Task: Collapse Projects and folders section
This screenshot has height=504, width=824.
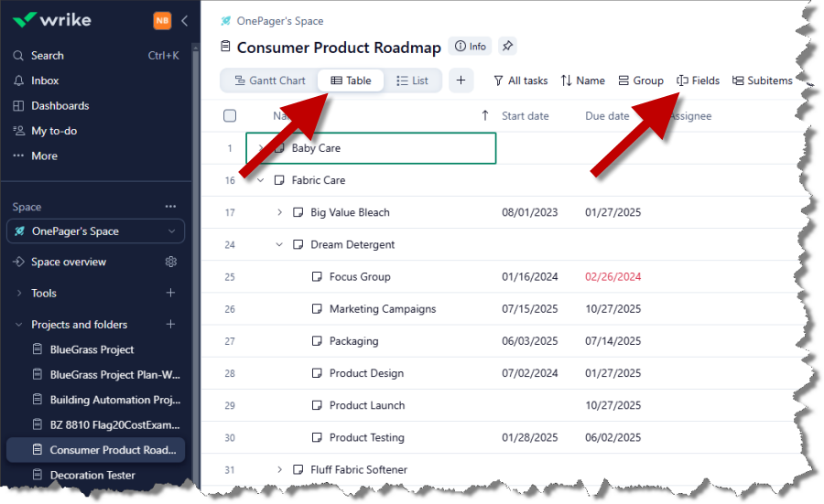Action: pyautogui.click(x=19, y=325)
